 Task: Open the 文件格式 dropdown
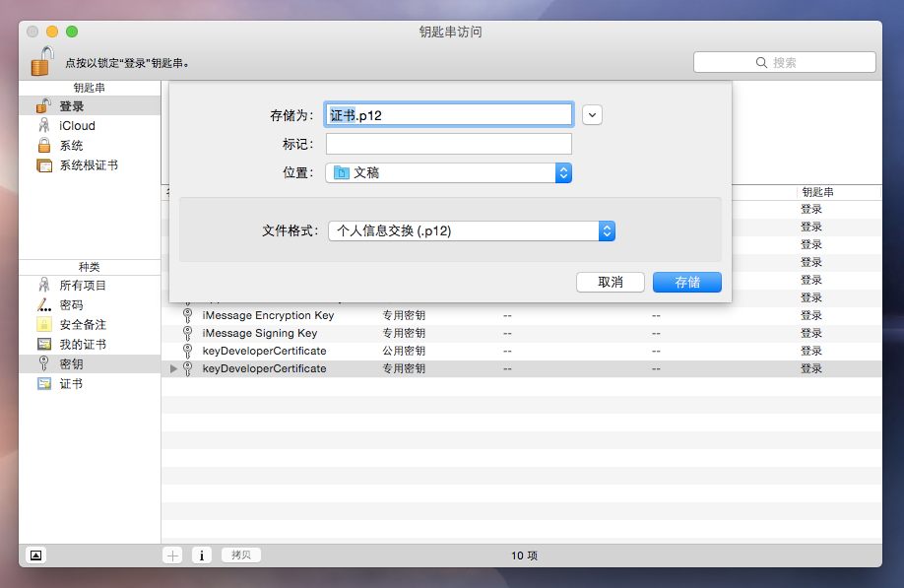tap(472, 231)
